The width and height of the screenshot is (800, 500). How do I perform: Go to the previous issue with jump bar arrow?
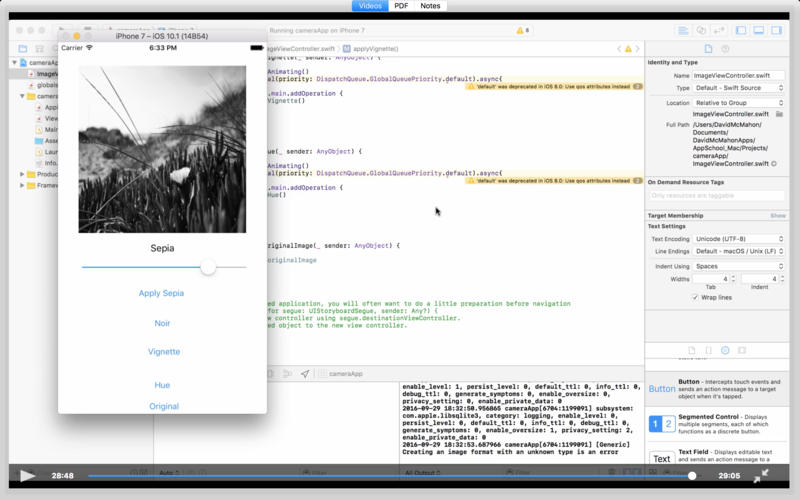619,49
